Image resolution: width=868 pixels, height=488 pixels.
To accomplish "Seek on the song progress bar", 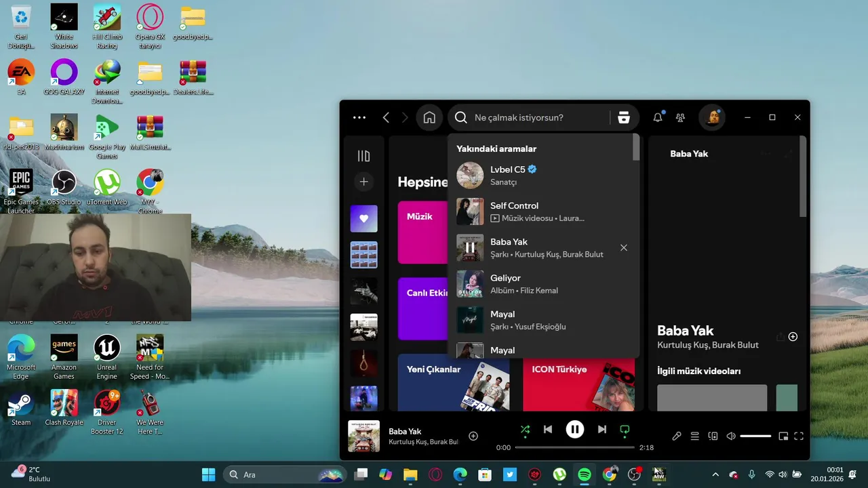I will [x=574, y=447].
